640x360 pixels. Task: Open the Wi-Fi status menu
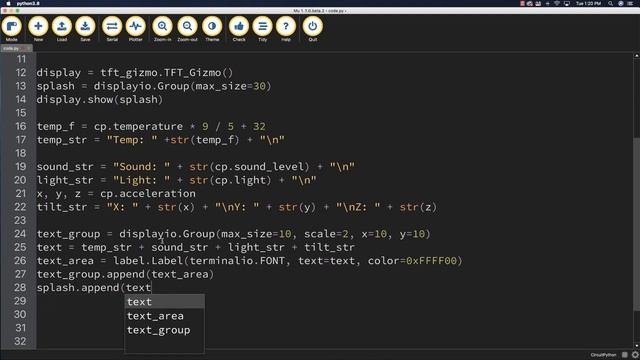click(557, 3)
